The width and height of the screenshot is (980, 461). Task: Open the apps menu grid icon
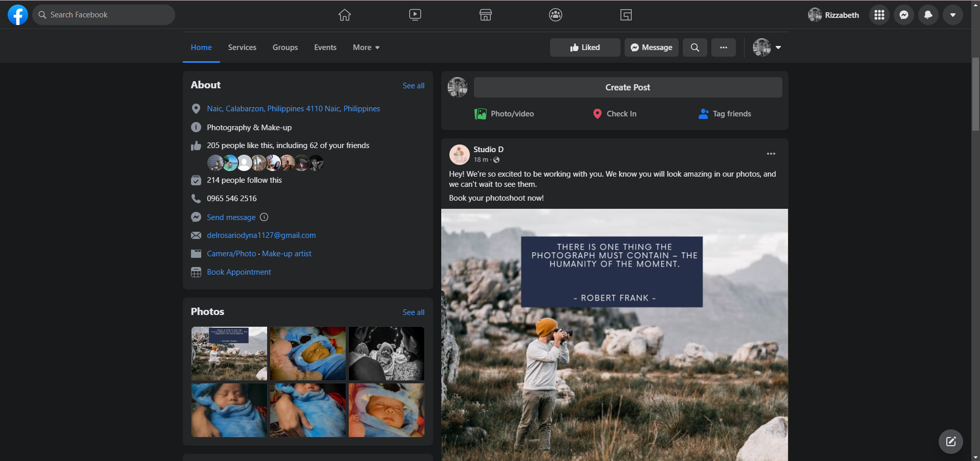[879, 15]
